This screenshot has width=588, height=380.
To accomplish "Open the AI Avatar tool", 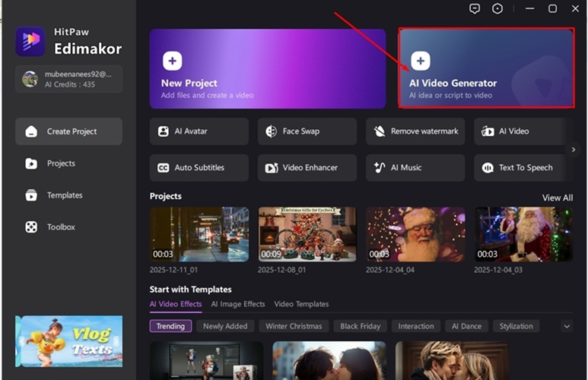I will click(x=199, y=131).
